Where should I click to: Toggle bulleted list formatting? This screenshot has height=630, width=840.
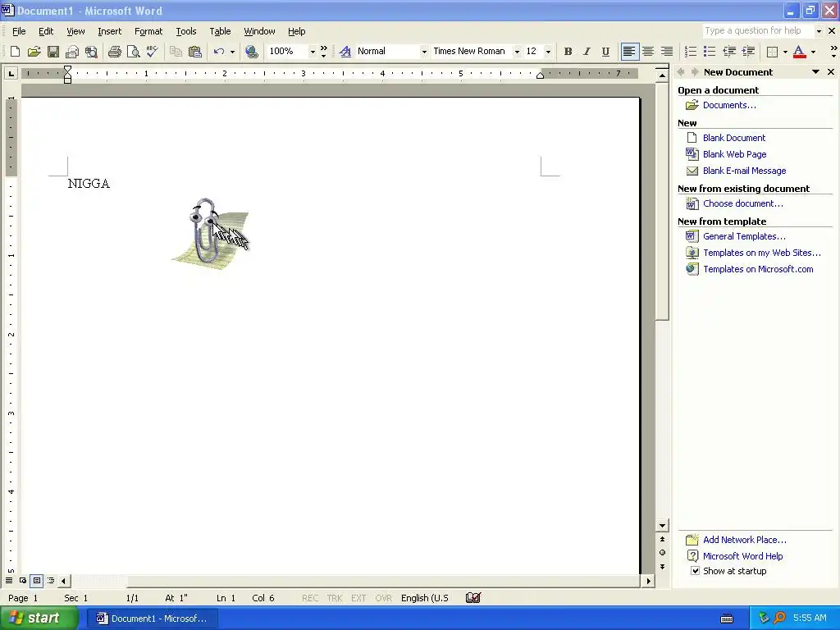pos(710,52)
